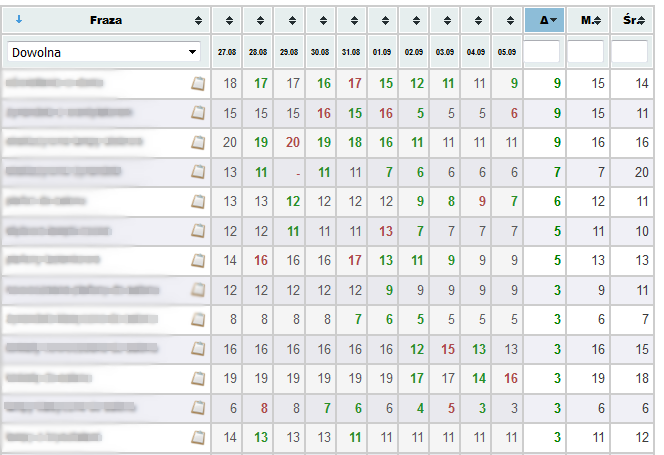Screen dimensions: 664x455
Task: Open notepad icon in last row
Action: point(198,437)
